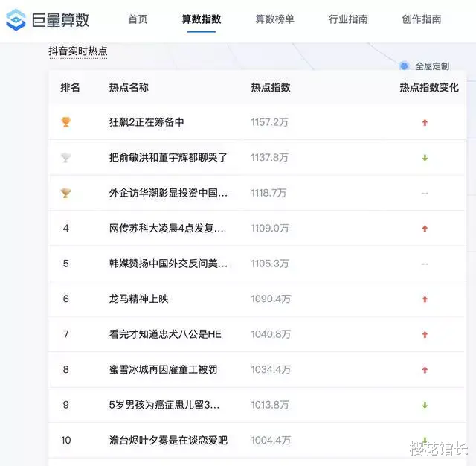Click the 1040.8万 index value
The image size is (476, 466).
point(271,334)
